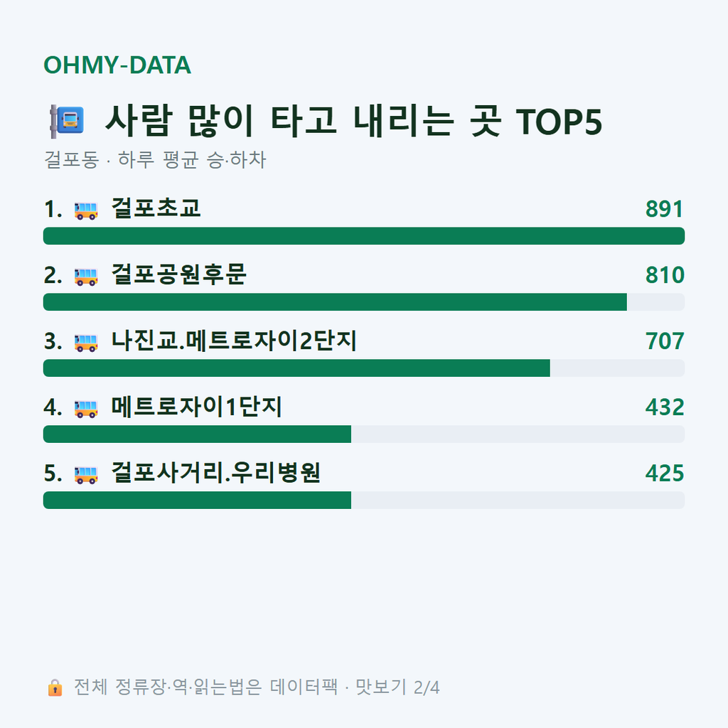Click the bus icon next to 걸포공원후문

pos(86,277)
